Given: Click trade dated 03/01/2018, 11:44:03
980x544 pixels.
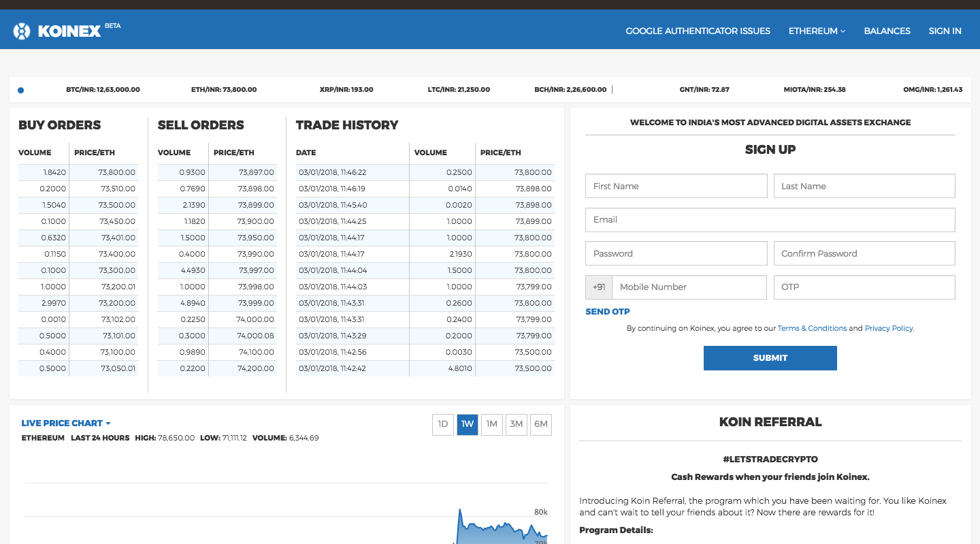Looking at the screenshot, I should click(425, 287).
